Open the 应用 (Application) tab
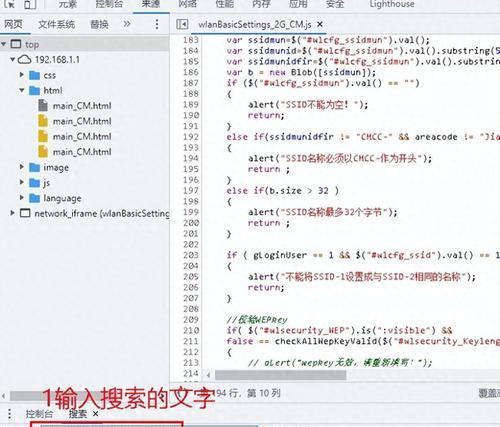This screenshot has height=427, width=500. click(298, 4)
